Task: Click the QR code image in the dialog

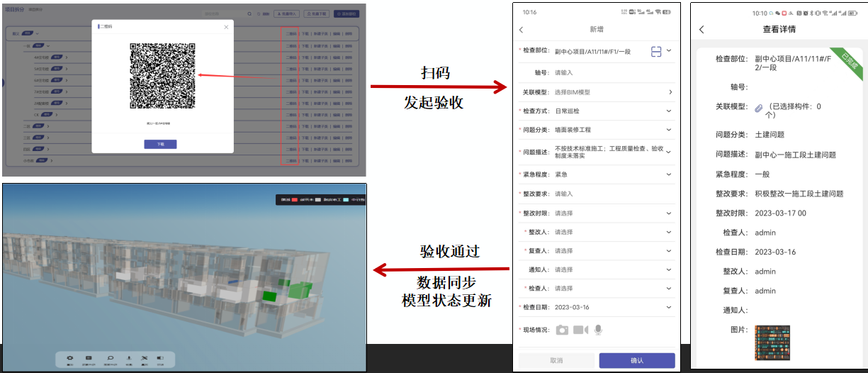Action: [162, 76]
